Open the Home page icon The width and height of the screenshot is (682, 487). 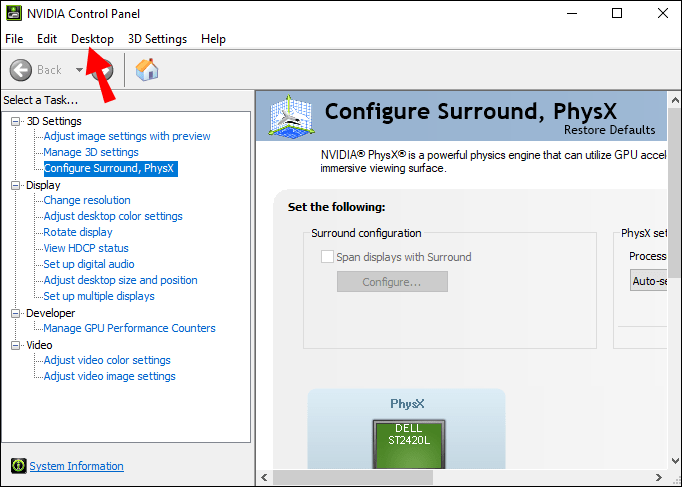click(x=147, y=70)
